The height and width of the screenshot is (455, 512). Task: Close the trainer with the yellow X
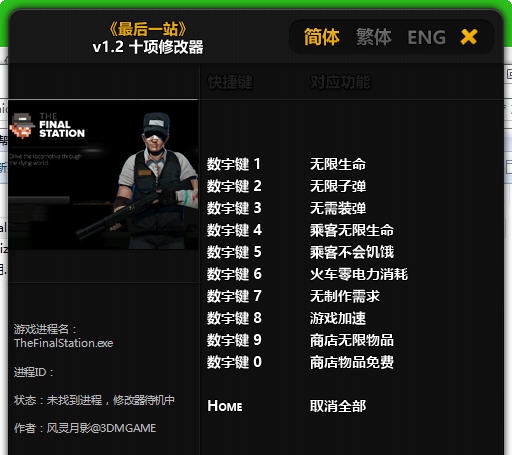(469, 37)
